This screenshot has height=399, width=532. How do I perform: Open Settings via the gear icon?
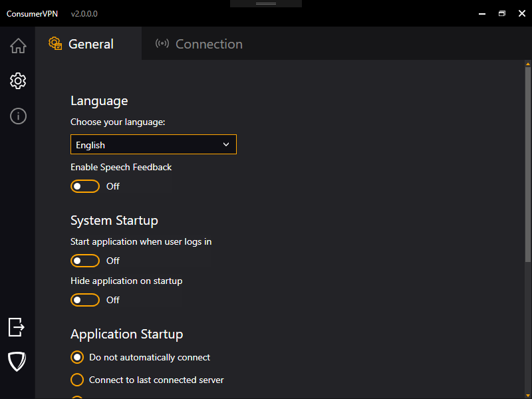18,80
